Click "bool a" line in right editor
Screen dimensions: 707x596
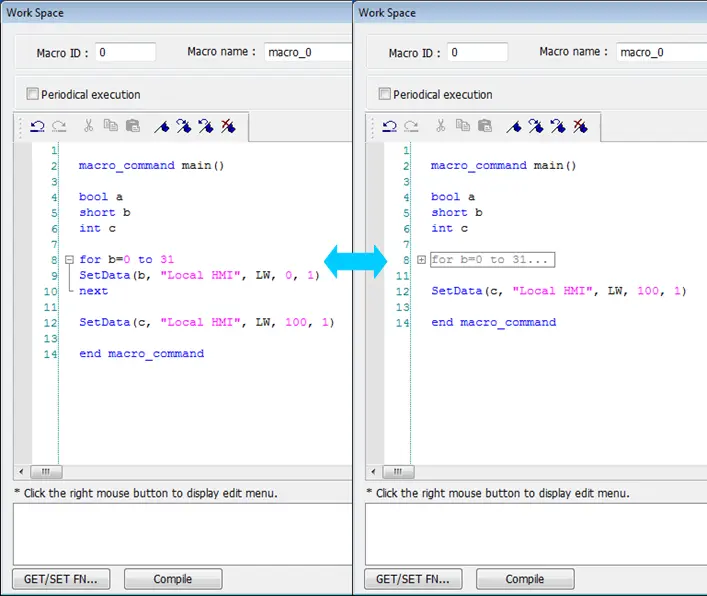[x=453, y=197]
